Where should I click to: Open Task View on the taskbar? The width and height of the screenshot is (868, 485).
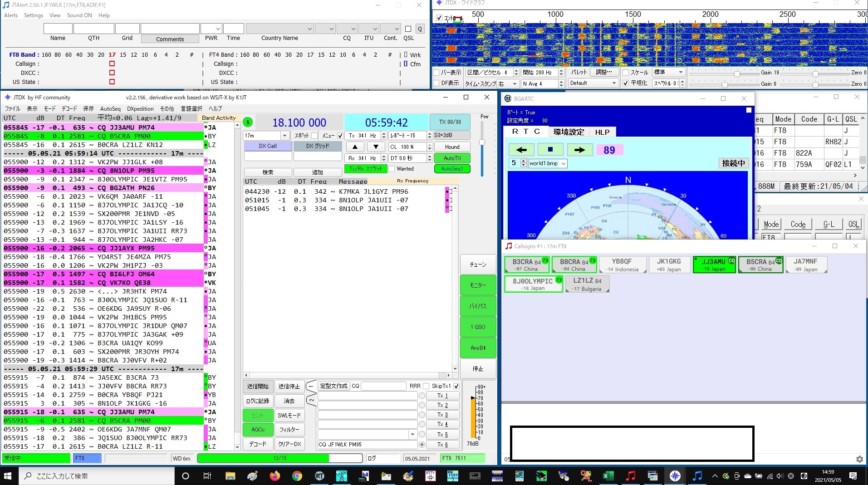[207, 475]
